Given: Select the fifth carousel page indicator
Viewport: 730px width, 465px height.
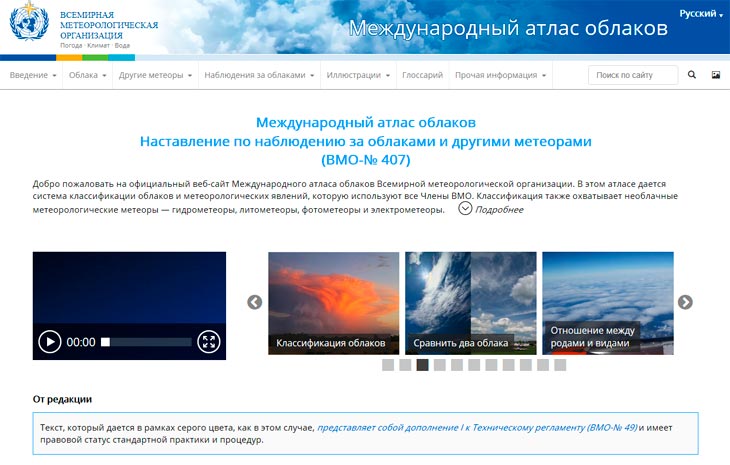Looking at the screenshot, I should (457, 365).
